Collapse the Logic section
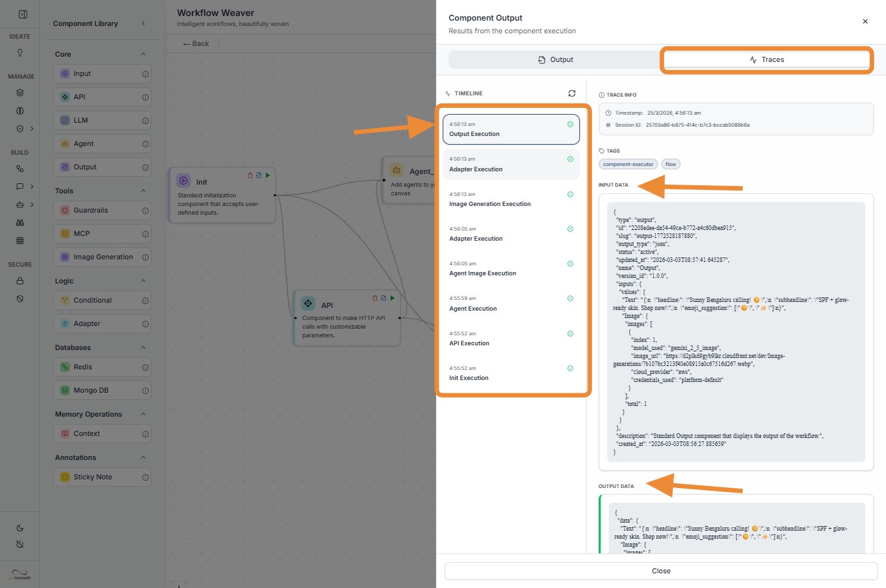Image resolution: width=886 pixels, height=588 pixels. (143, 281)
